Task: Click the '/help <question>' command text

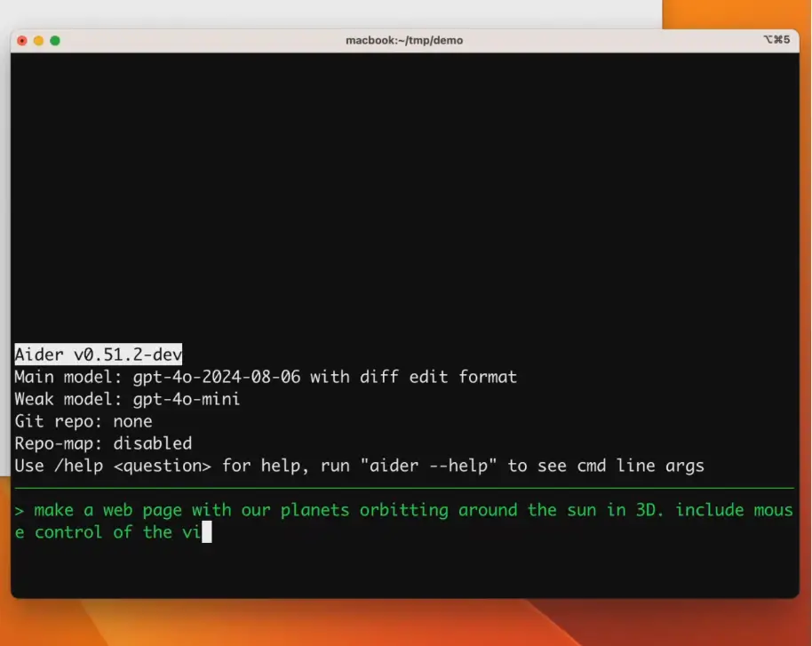Action: pyautogui.click(x=132, y=466)
